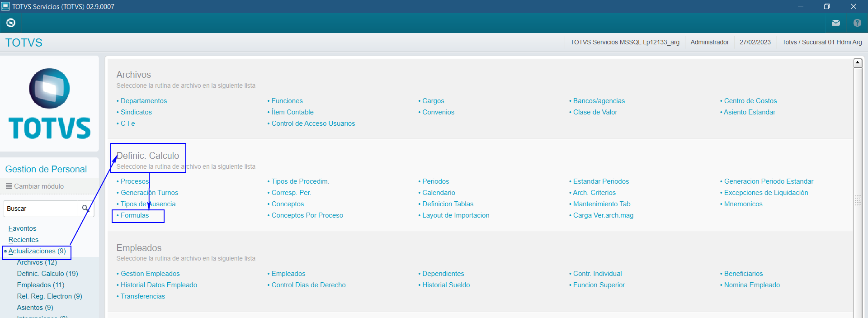This screenshot has height=318, width=868.
Task: Open Convenios routine
Action: point(439,112)
